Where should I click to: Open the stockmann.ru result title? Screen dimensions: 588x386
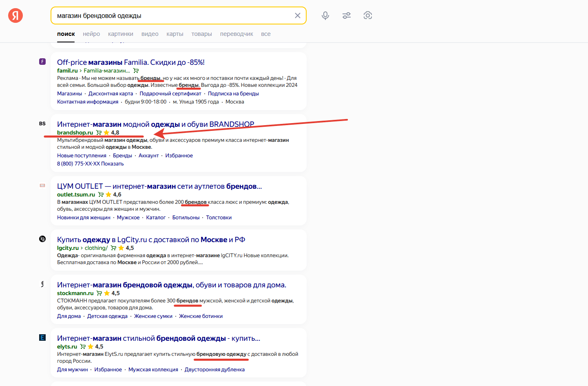click(x=172, y=285)
